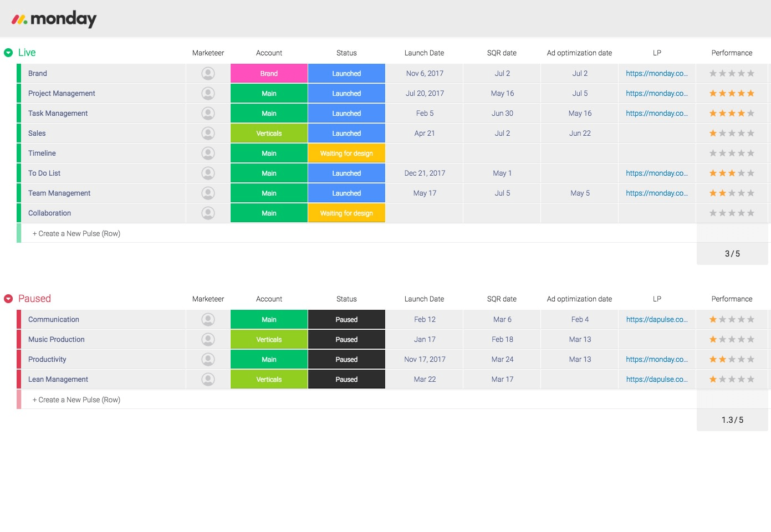Screen dimensions: 771x532
Task: Open marketeer avatar for Collaboration row
Action: coord(208,213)
